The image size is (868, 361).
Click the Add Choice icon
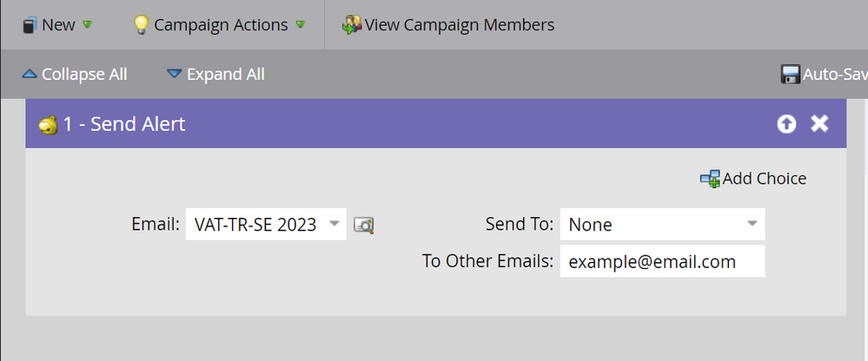click(x=710, y=179)
